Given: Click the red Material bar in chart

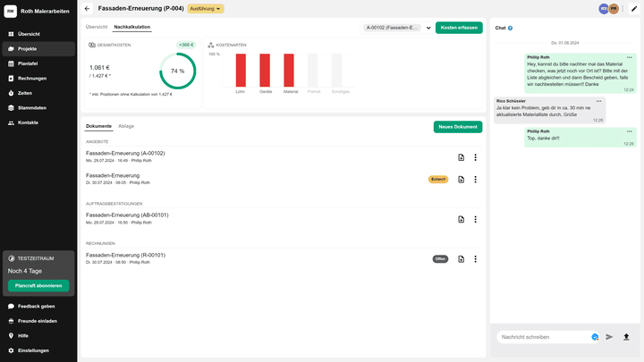Looking at the screenshot, I should pyautogui.click(x=291, y=70).
